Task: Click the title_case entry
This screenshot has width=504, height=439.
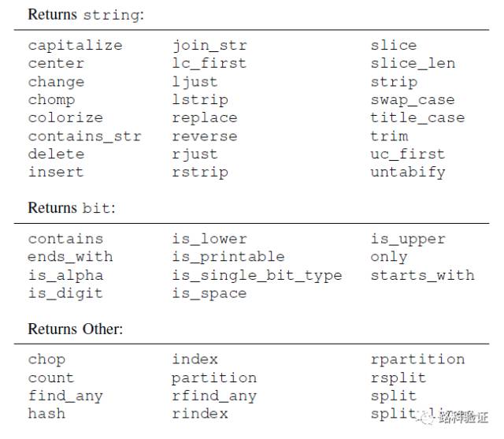Action: [x=417, y=117]
